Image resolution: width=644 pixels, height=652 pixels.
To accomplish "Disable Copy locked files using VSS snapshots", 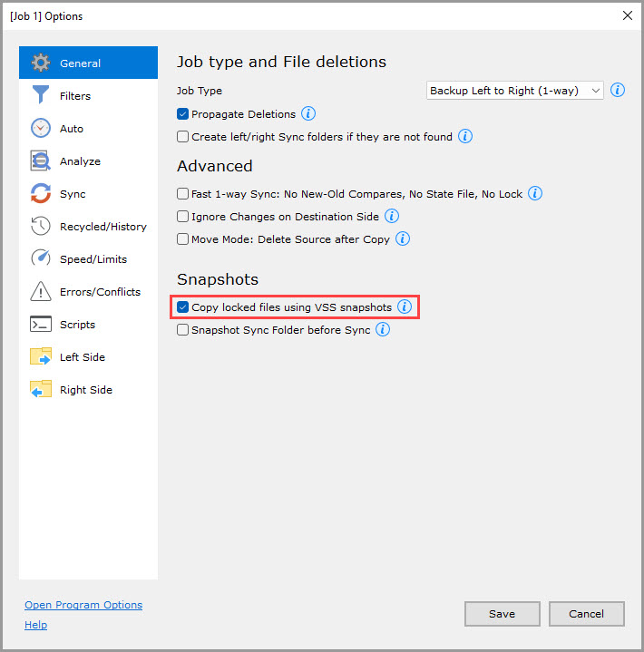I will [183, 307].
